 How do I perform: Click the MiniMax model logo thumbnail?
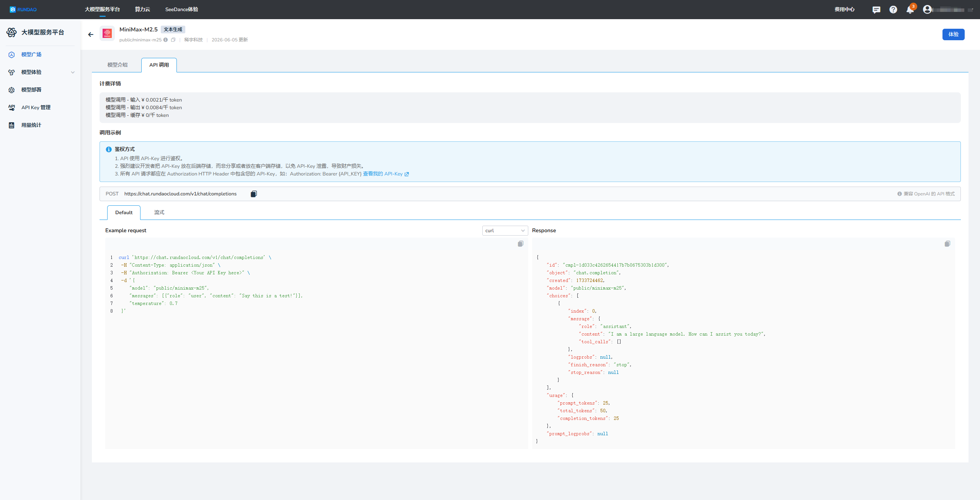coord(107,34)
